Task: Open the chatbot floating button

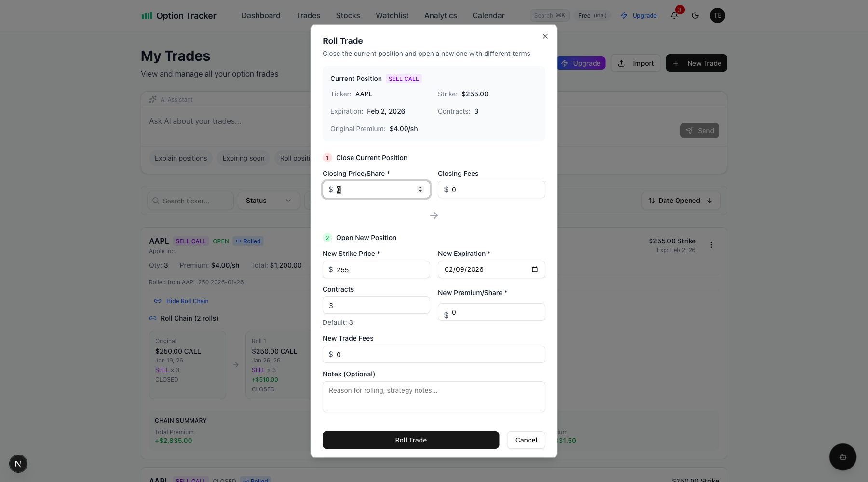Action: tap(842, 457)
